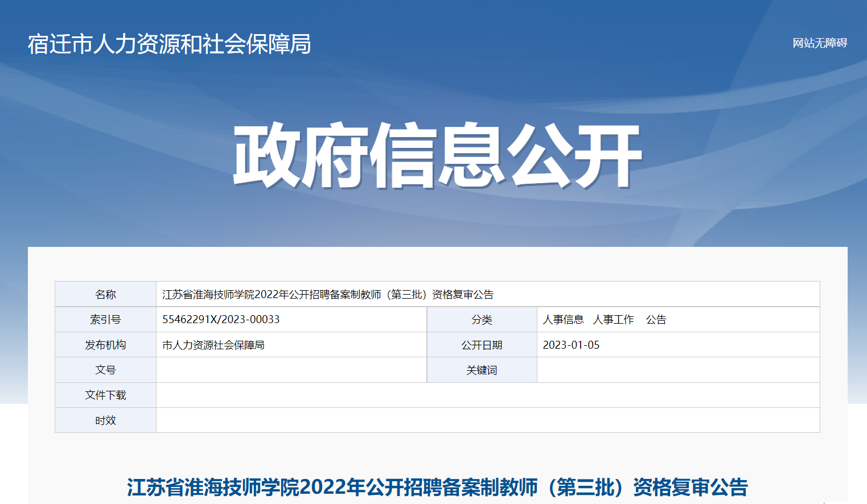Viewport: 867px width, 504px height.
Task: Click the 发布机构 label cell
Action: pos(105,345)
